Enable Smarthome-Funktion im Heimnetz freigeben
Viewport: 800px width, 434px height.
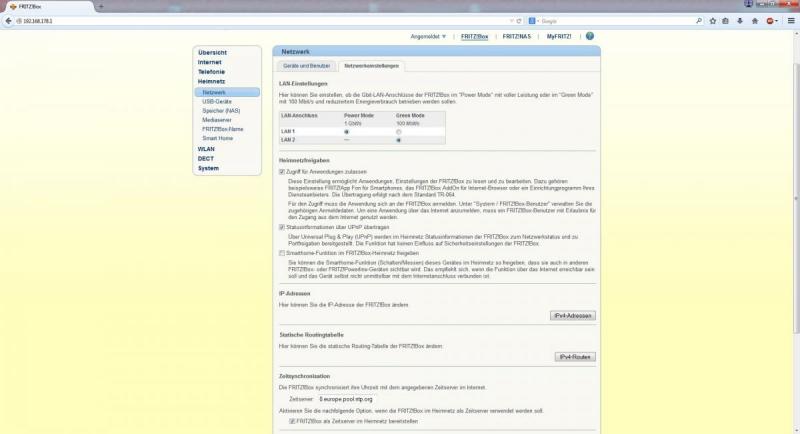tap(283, 254)
